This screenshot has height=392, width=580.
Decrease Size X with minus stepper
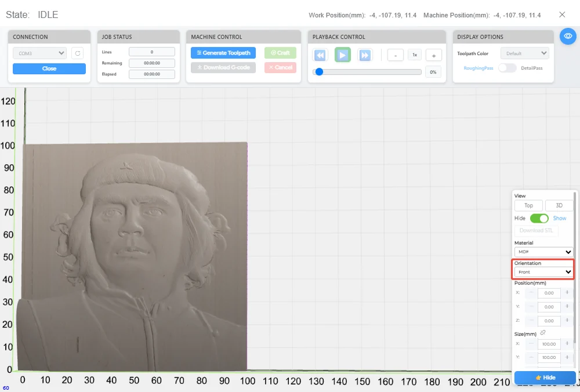click(x=531, y=343)
